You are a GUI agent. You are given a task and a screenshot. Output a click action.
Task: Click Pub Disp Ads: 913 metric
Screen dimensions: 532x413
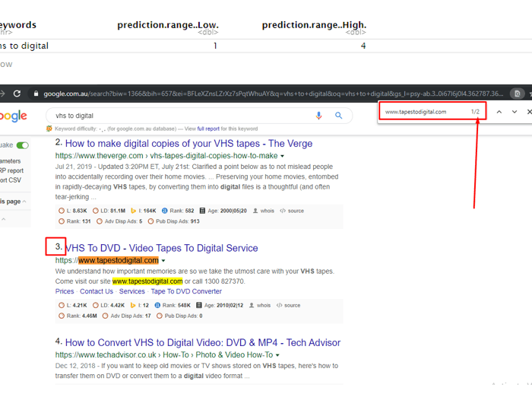174,221
